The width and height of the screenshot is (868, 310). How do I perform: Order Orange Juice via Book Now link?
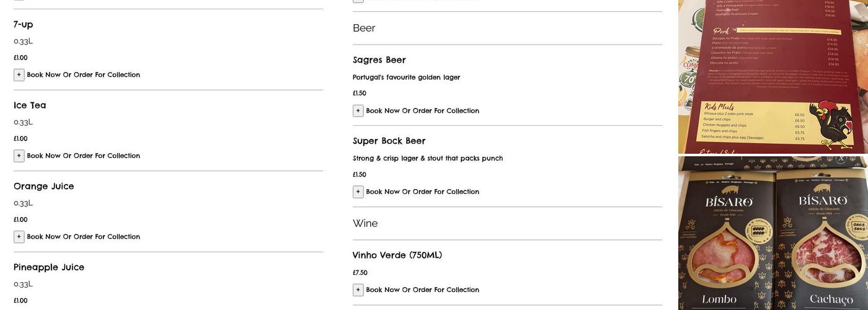pos(83,237)
